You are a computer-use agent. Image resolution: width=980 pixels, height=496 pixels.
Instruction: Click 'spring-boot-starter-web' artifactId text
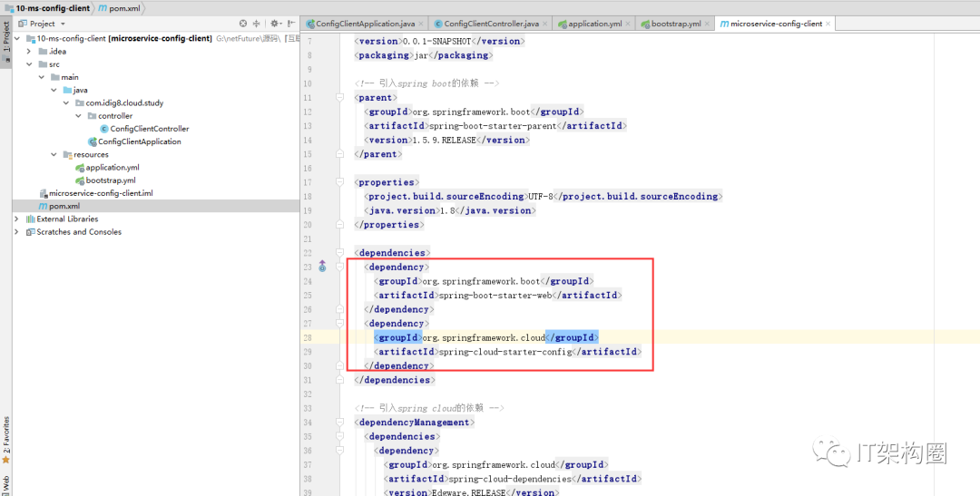[495, 295]
